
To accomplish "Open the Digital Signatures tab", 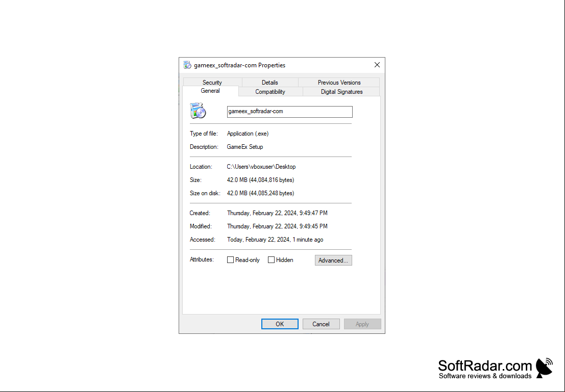I will pos(341,92).
